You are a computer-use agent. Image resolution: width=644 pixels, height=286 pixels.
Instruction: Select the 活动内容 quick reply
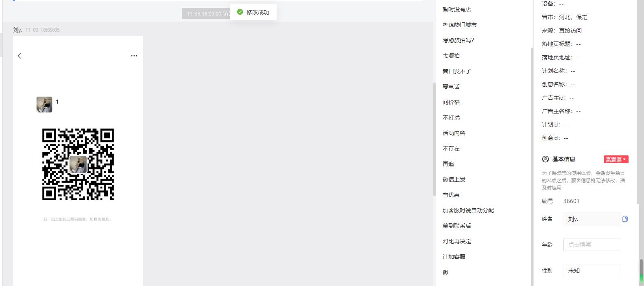click(x=454, y=133)
